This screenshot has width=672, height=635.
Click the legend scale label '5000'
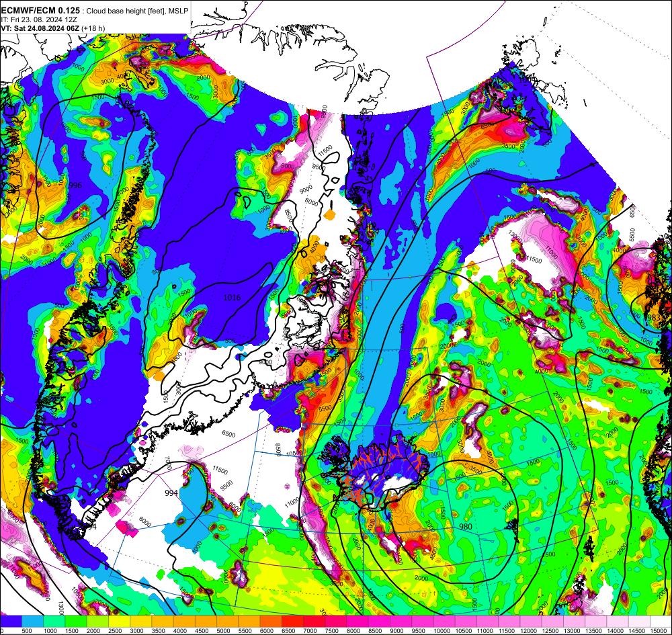(222, 631)
